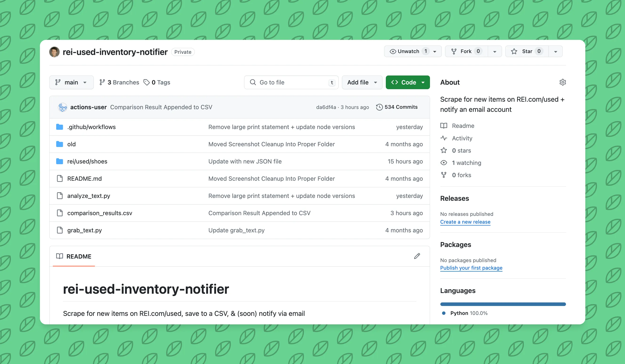Click the fork icon beside 0 forks
Screen dimensions: 625x364
point(443,175)
